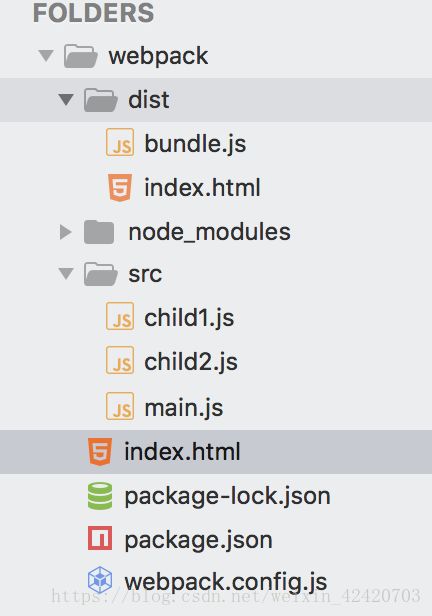Open main.js in the src folder
Screen dimensions: 432x616
[184, 407]
